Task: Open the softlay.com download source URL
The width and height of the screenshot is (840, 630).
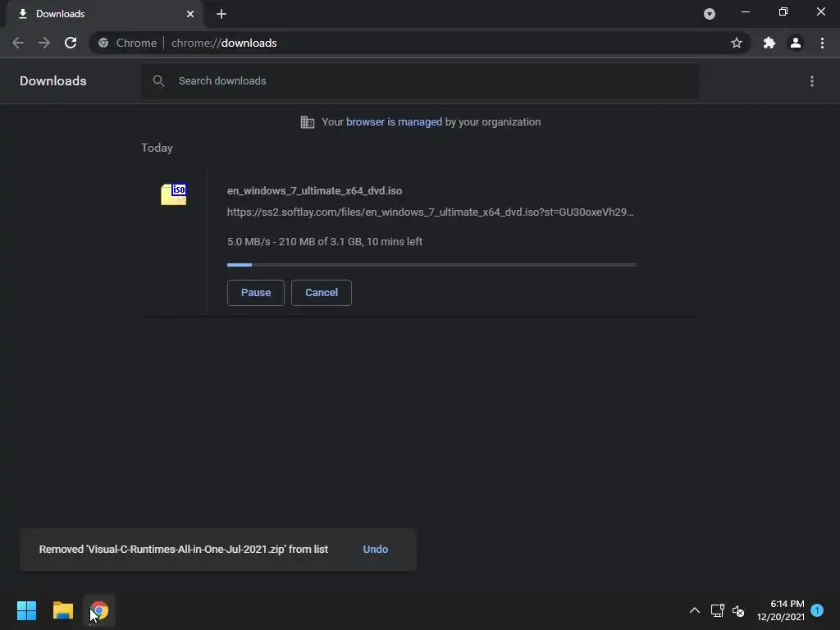Action: click(430, 212)
